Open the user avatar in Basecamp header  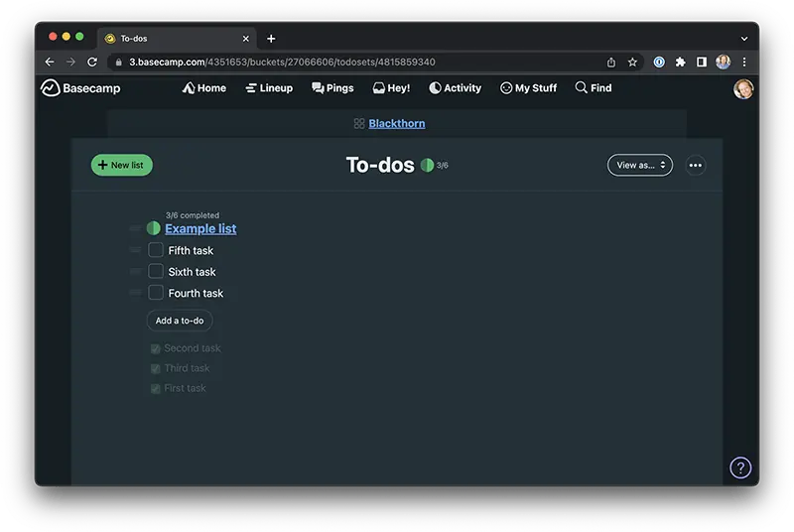tap(743, 89)
